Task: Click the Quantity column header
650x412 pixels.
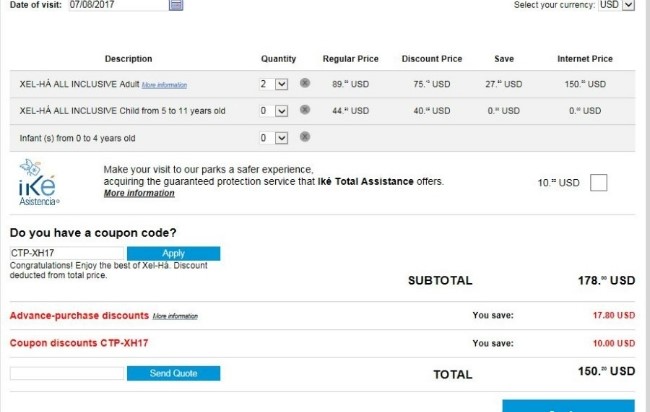Action: coord(279,59)
